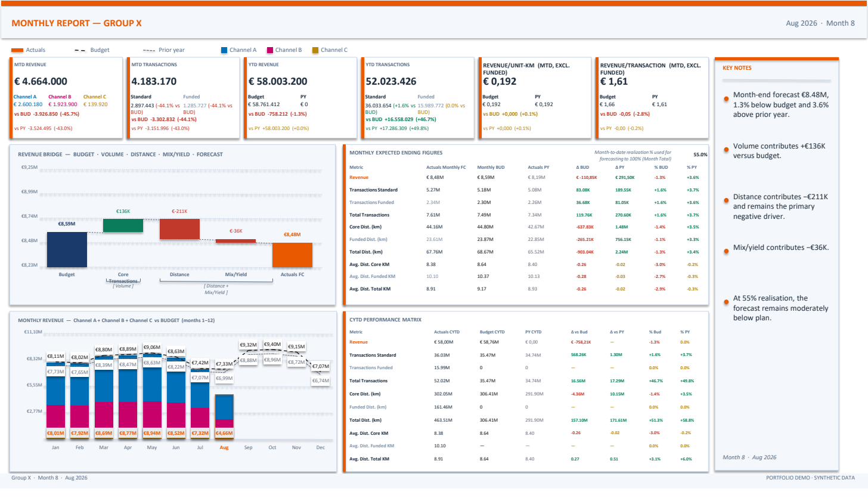The image size is (868, 501).
Task: Click the May stacked revenue bar
Action: 151,396
